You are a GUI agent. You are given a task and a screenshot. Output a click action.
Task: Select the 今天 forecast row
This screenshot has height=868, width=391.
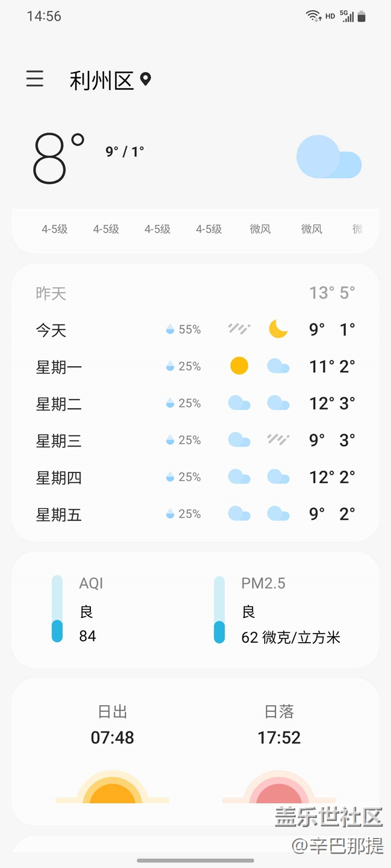[195, 329]
